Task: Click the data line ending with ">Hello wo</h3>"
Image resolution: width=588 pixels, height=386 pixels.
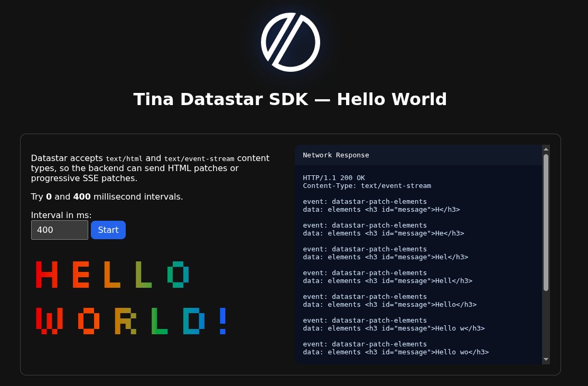Action: [396, 352]
